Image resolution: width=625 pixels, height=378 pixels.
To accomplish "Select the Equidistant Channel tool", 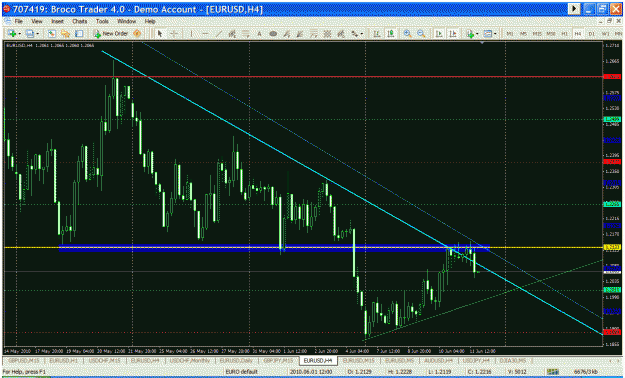I will (x=232, y=34).
